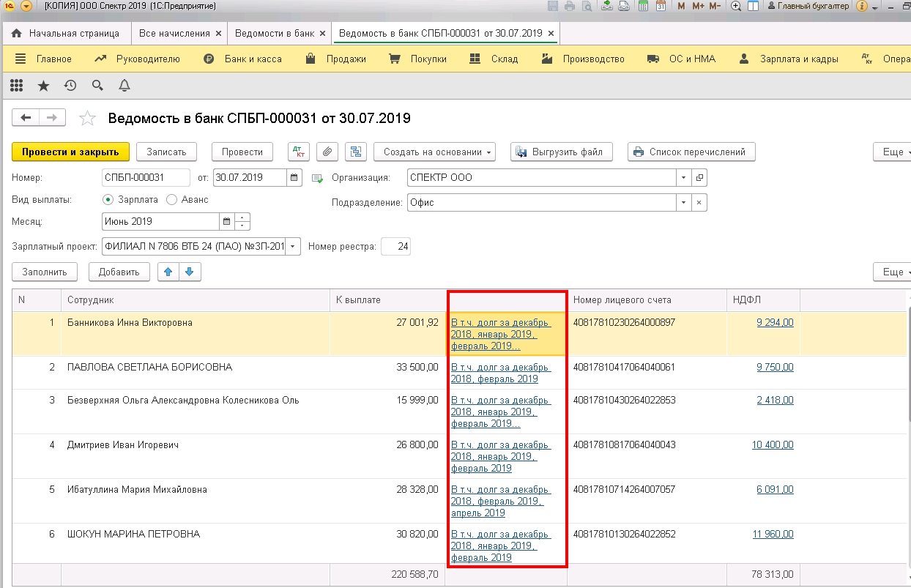Open the sections menu grid icon

tap(17, 86)
